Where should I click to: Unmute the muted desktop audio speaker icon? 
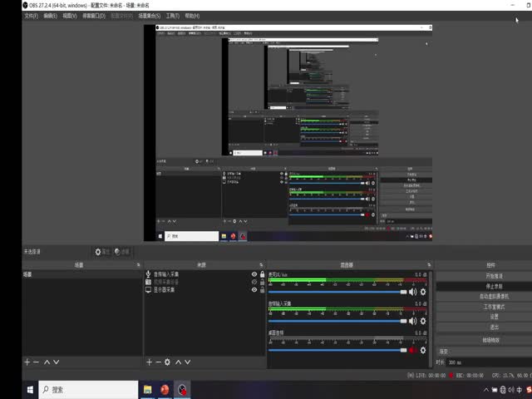click(x=412, y=350)
